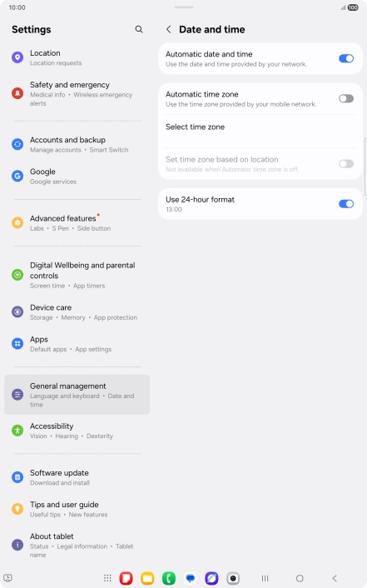The height and width of the screenshot is (588, 367).
Task: Open Accessibility settings
Action: tap(77, 431)
